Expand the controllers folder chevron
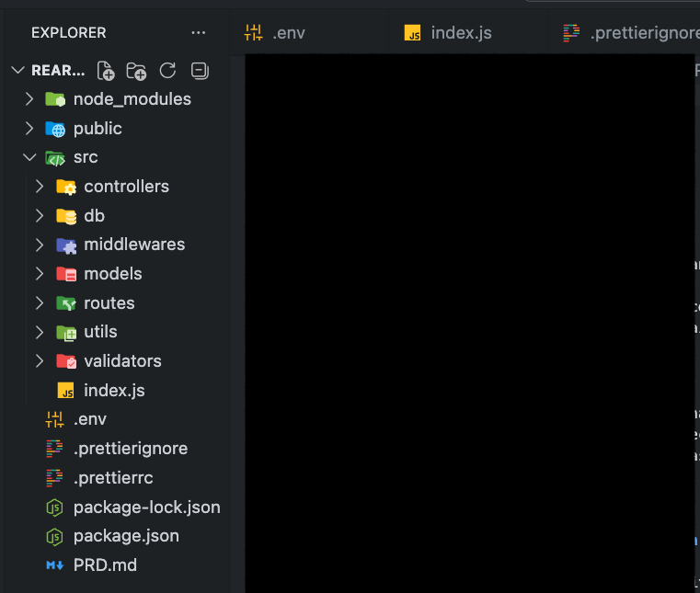 coord(40,187)
